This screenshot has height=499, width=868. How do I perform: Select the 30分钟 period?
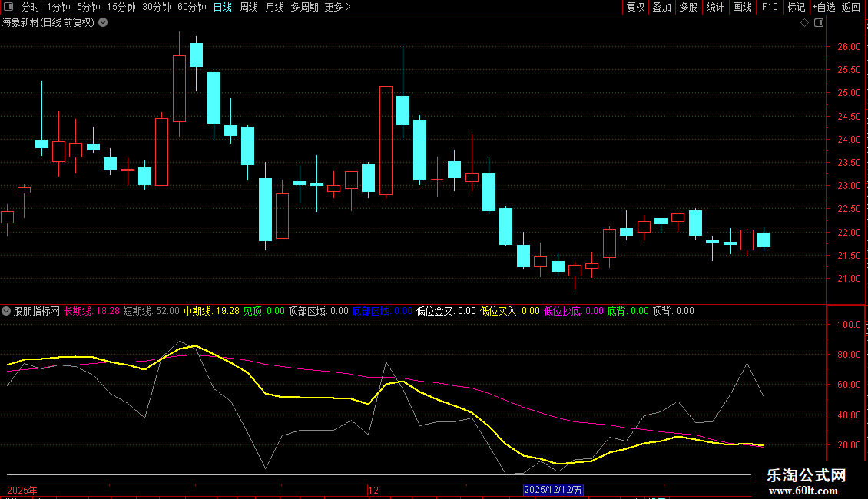click(x=157, y=7)
